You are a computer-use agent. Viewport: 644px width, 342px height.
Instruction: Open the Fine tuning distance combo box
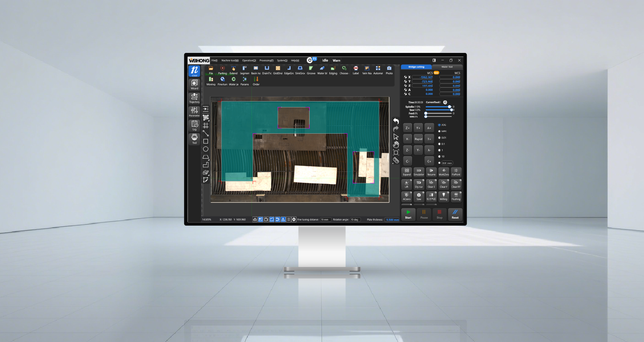pos(325,220)
